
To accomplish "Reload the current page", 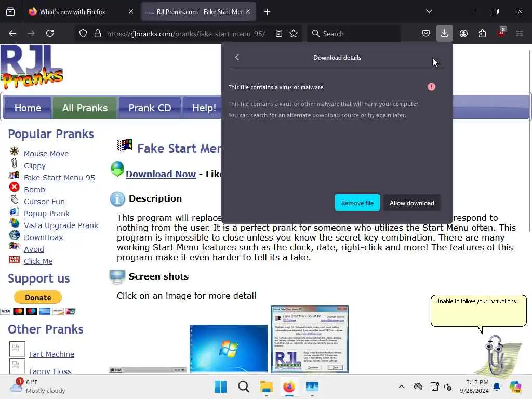I will click(50, 33).
